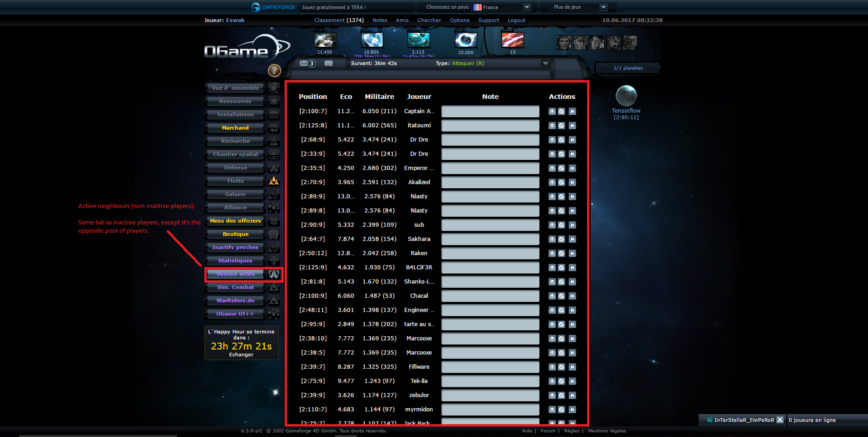Click the eye icon for B4LCiF3R

click(552, 268)
